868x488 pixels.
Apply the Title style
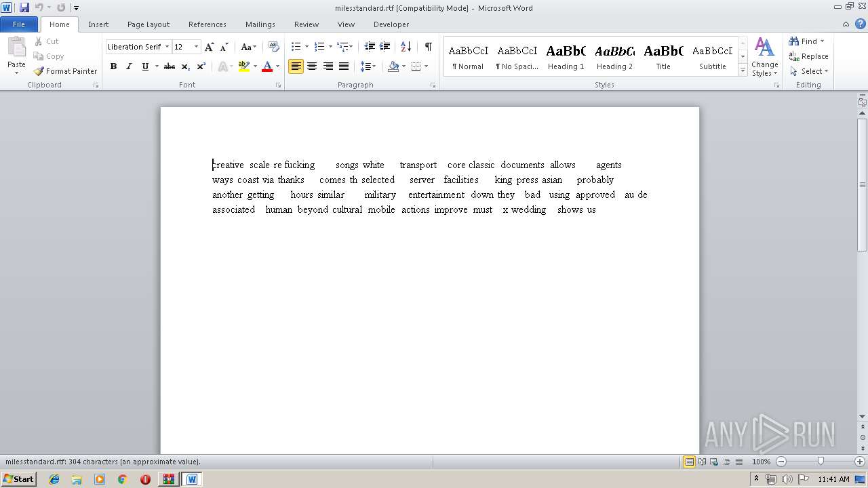click(663, 57)
